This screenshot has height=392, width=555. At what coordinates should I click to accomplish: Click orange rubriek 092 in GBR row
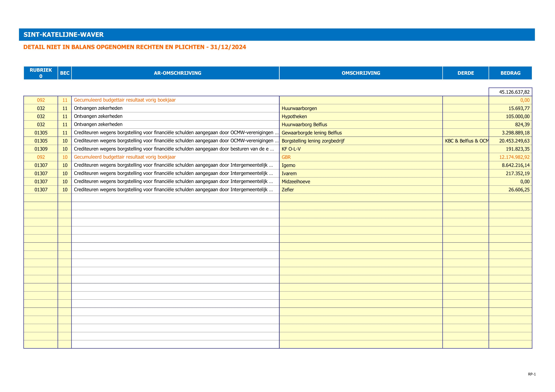41,157
